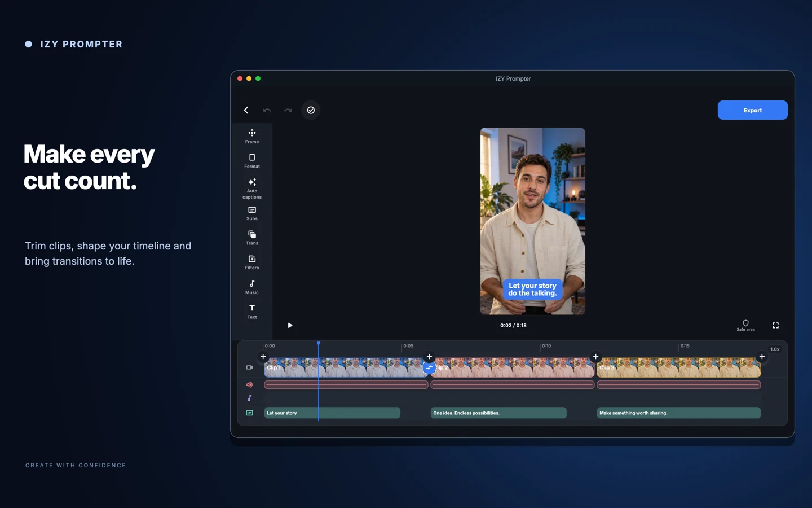
Task: Open the Subs tool
Action: 252,213
